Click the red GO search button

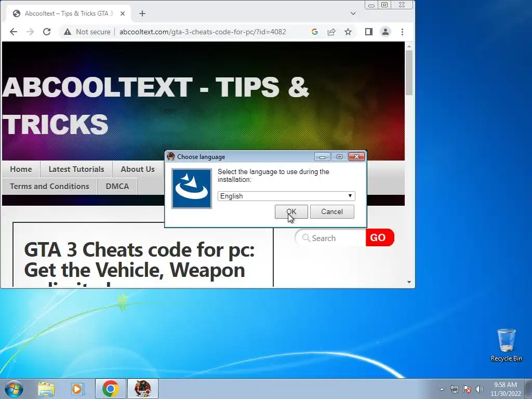point(380,237)
